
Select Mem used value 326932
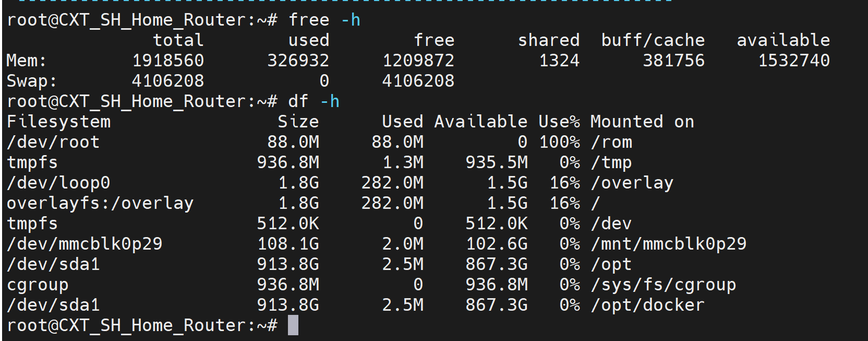(298, 61)
